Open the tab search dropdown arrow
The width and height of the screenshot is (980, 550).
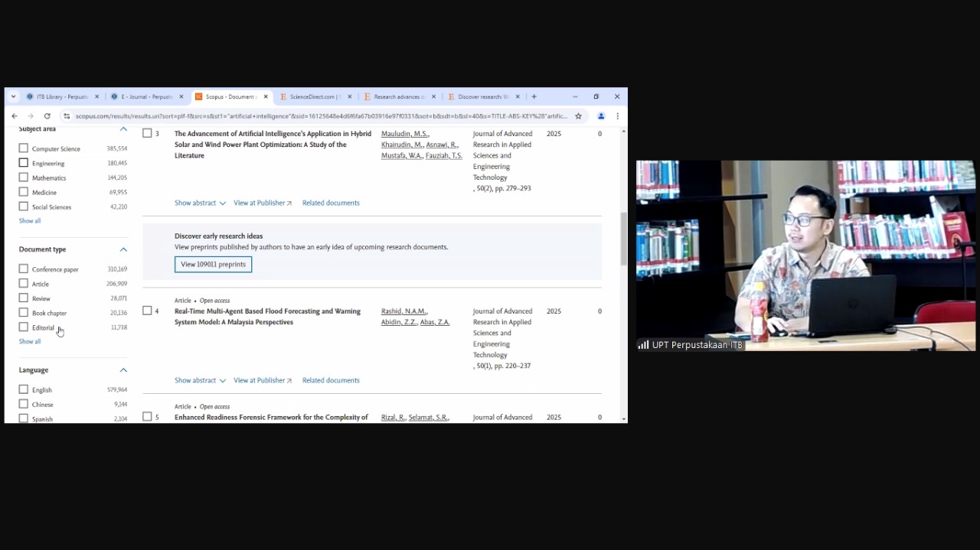pyautogui.click(x=13, y=97)
